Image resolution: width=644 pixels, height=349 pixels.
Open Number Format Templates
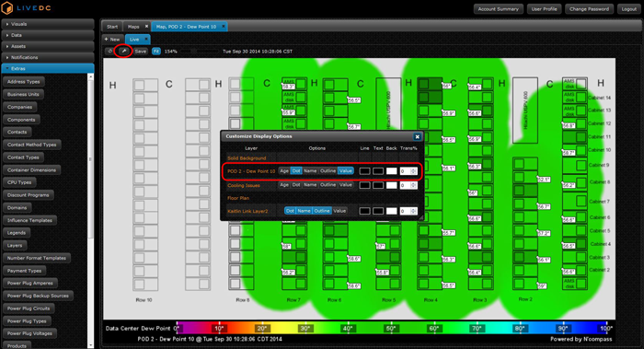click(37, 258)
